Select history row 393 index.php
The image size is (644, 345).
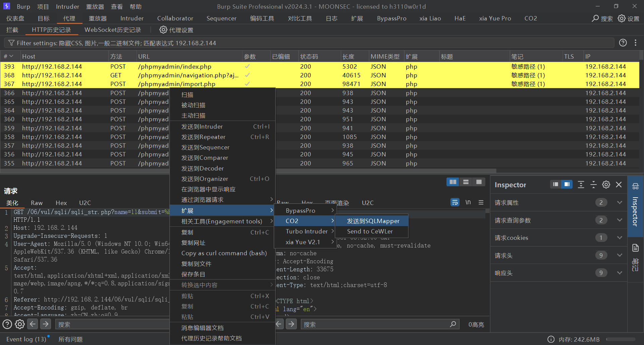pyautogui.click(x=320, y=66)
